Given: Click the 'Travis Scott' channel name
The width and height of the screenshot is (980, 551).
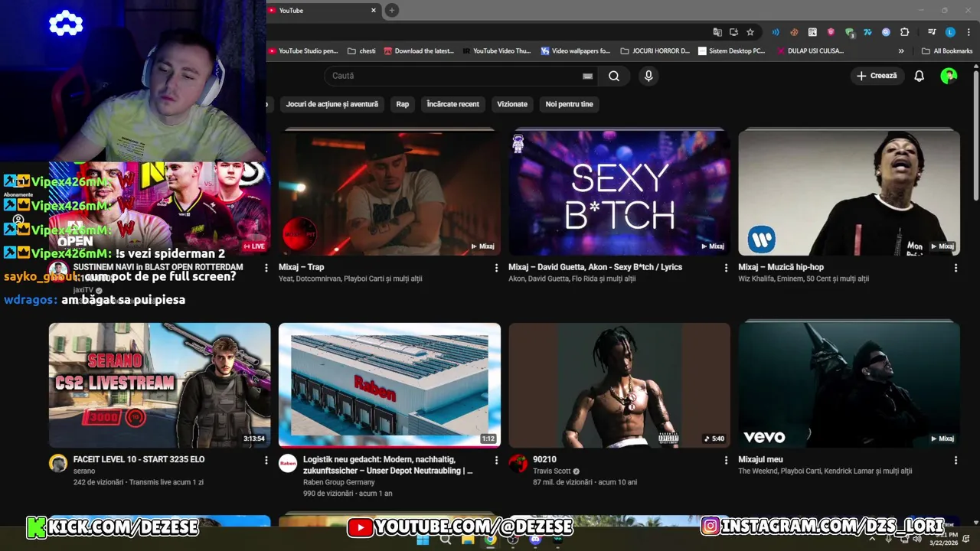Looking at the screenshot, I should [x=552, y=471].
